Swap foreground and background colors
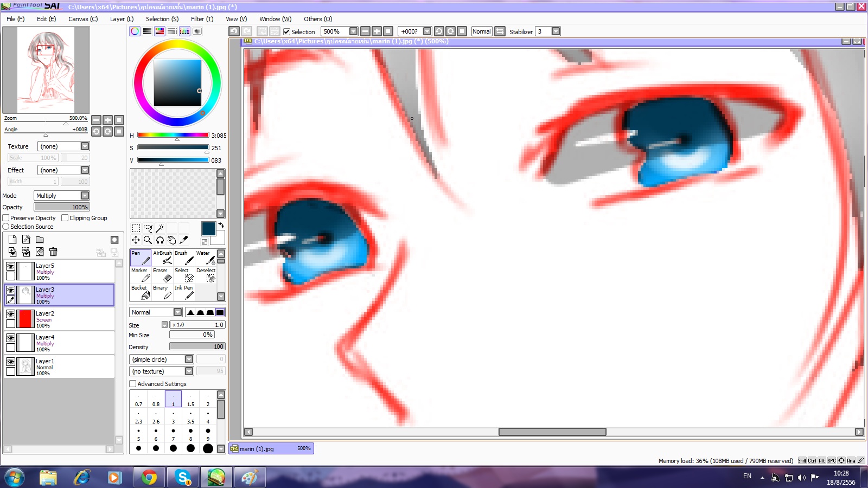 click(x=221, y=225)
